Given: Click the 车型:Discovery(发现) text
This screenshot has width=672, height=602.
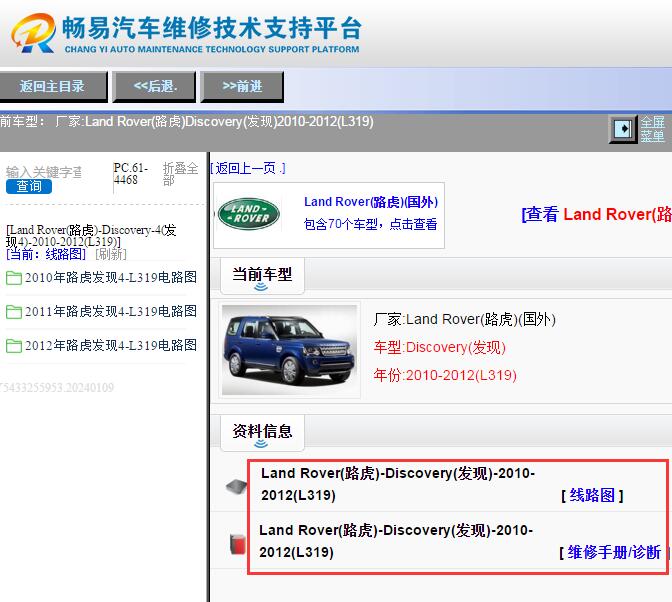Looking at the screenshot, I should click(440, 347).
